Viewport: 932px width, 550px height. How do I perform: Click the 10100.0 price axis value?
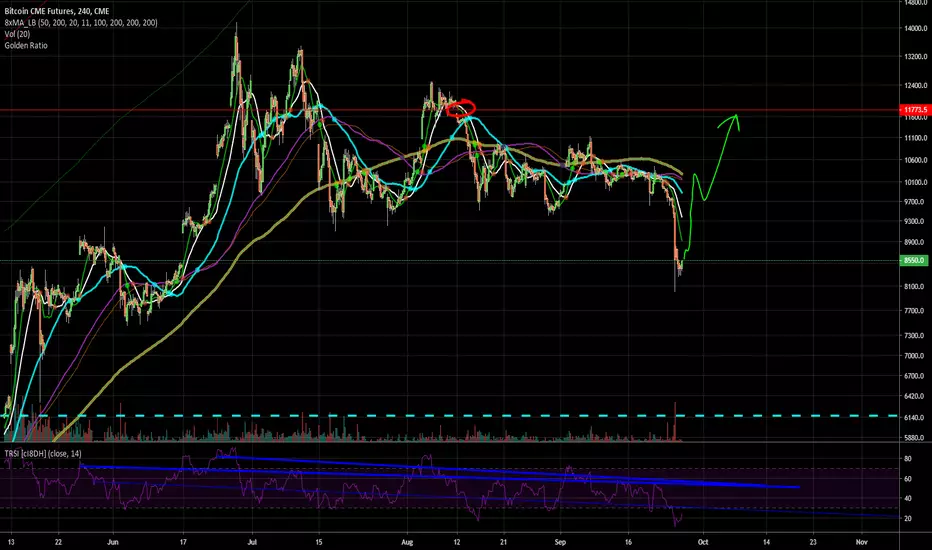915,183
